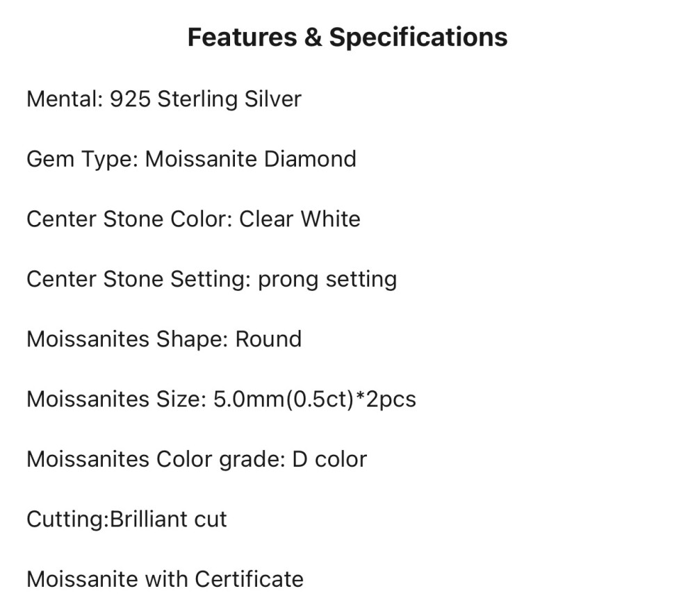Click the Moissanites Size 5.0mm(0.5ct)*2pcs line
Screen dimensions: 695x616
[221, 399]
